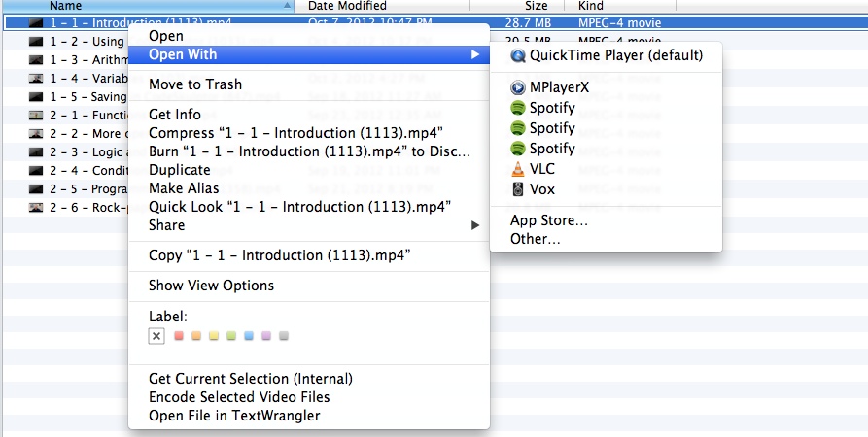Open App Store… from submenu

pyautogui.click(x=548, y=220)
